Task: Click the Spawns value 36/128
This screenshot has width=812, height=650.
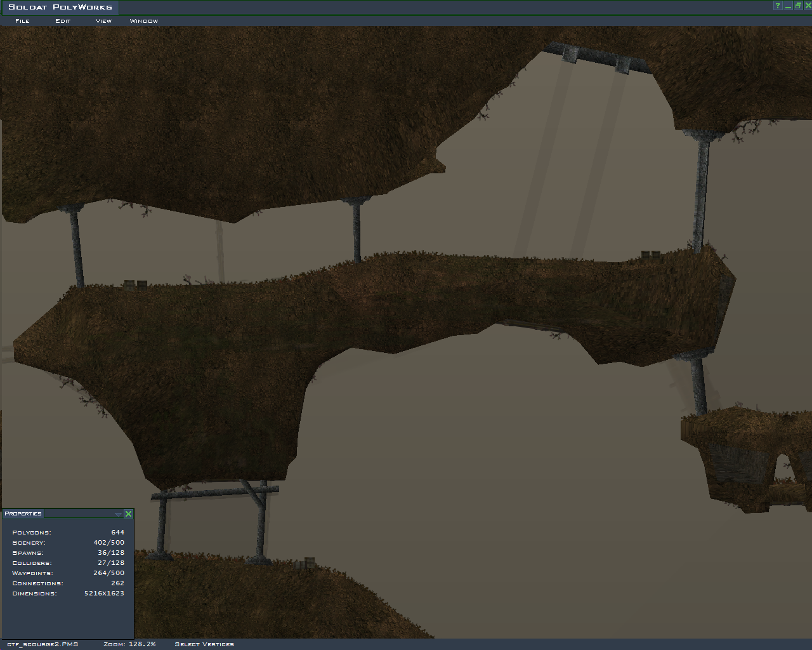Action: (111, 553)
